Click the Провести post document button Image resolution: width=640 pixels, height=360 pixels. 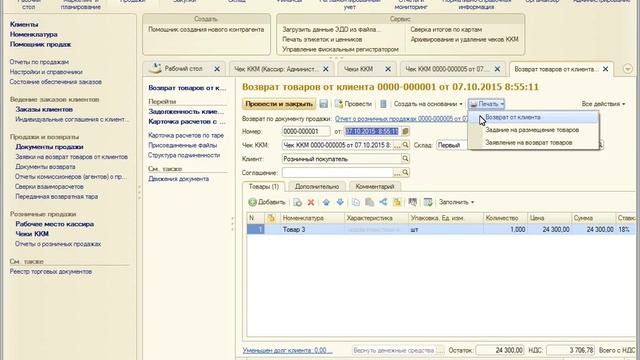(353, 104)
